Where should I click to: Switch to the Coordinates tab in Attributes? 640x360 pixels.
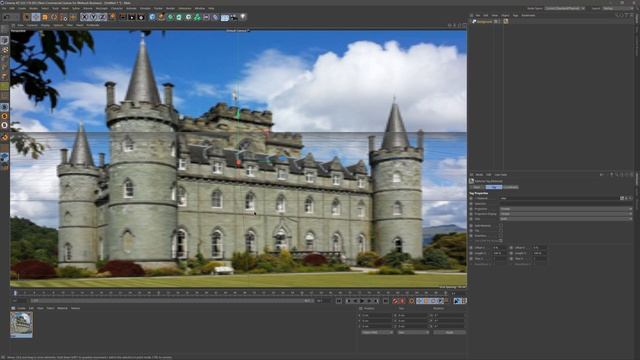click(511, 187)
